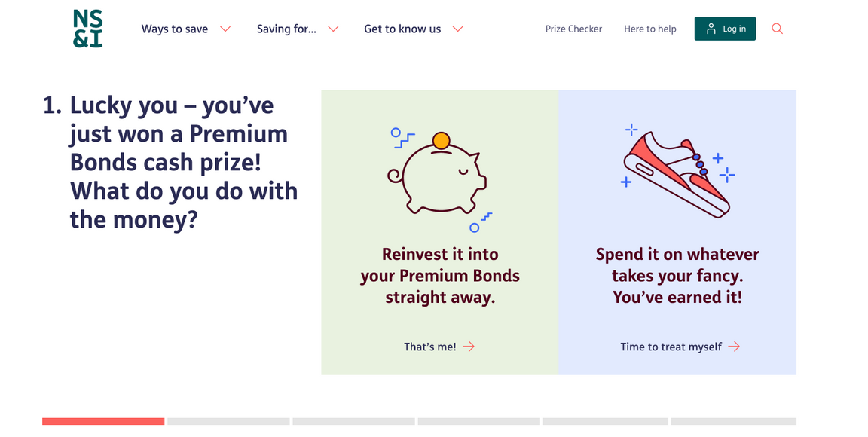The image size is (868, 437).
Task: Click the user icon in Log in button
Action: 711,29
